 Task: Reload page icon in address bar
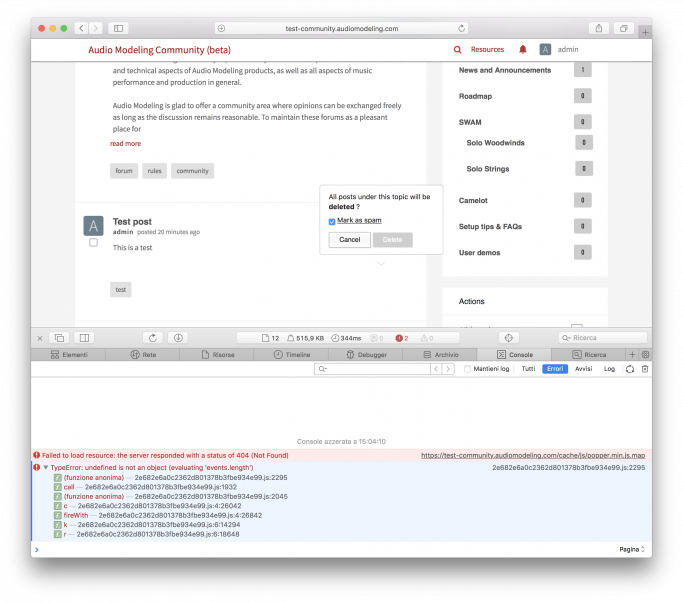coord(461,28)
